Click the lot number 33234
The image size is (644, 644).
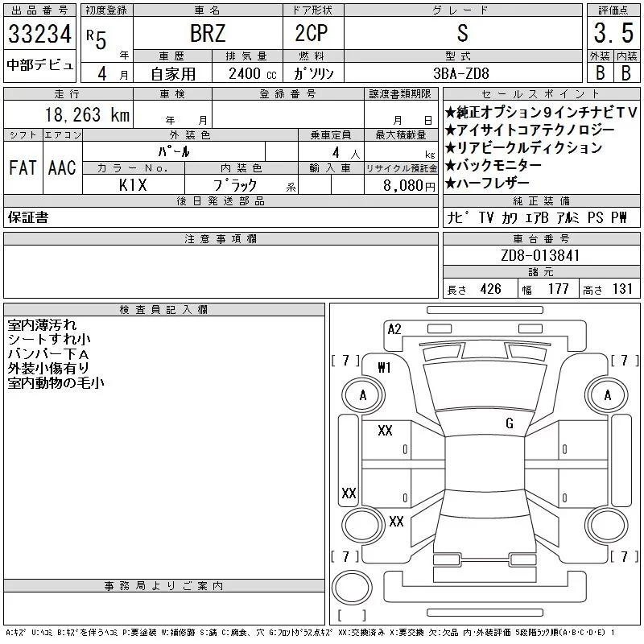pyautogui.click(x=39, y=34)
